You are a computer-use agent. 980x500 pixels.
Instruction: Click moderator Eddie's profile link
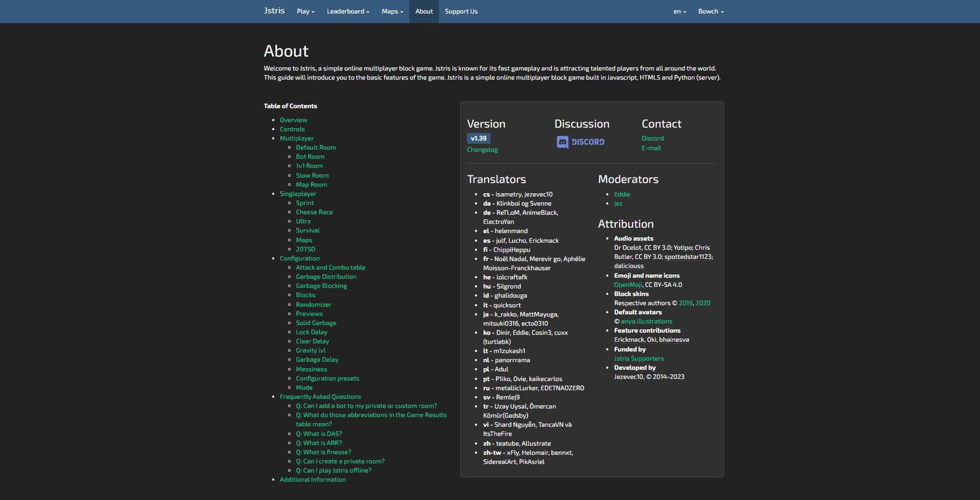click(622, 194)
